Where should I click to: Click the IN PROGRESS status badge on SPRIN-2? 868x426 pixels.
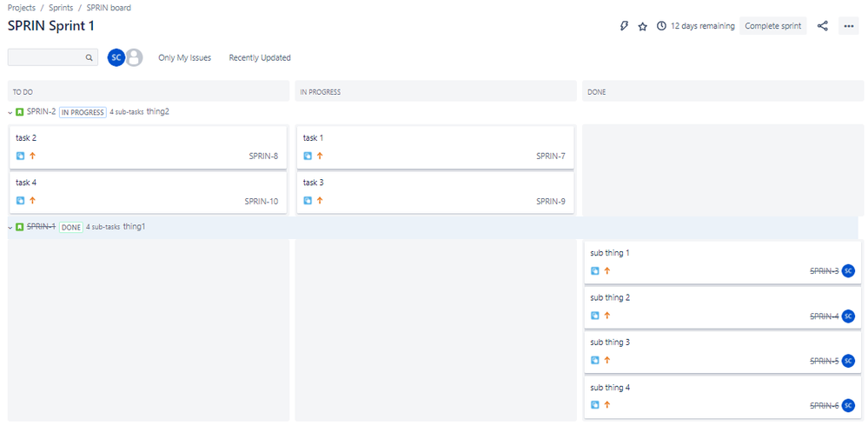pos(83,112)
